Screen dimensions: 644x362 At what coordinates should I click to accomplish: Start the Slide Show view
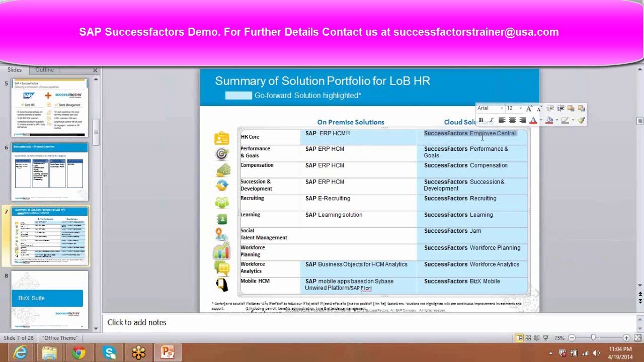coord(546,338)
